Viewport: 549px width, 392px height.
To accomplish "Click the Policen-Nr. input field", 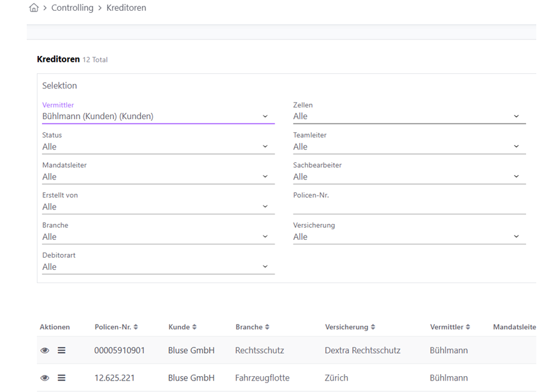I will click(409, 207).
